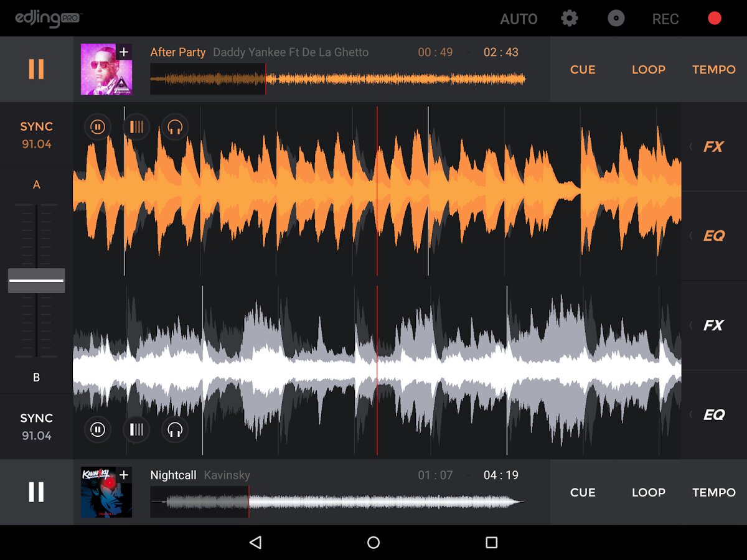Tap the vinyl disc icon in top bar
Viewport: 747px width, 560px height.
pyautogui.click(x=616, y=19)
